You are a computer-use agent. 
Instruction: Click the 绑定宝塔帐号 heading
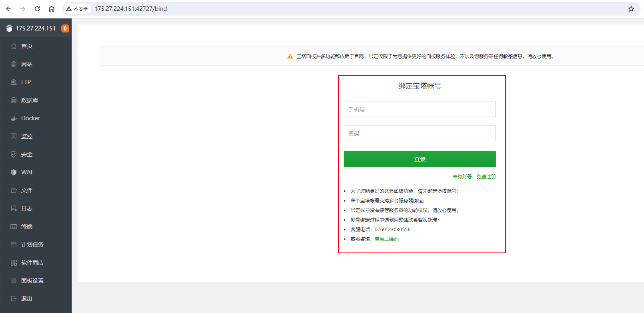(x=419, y=86)
